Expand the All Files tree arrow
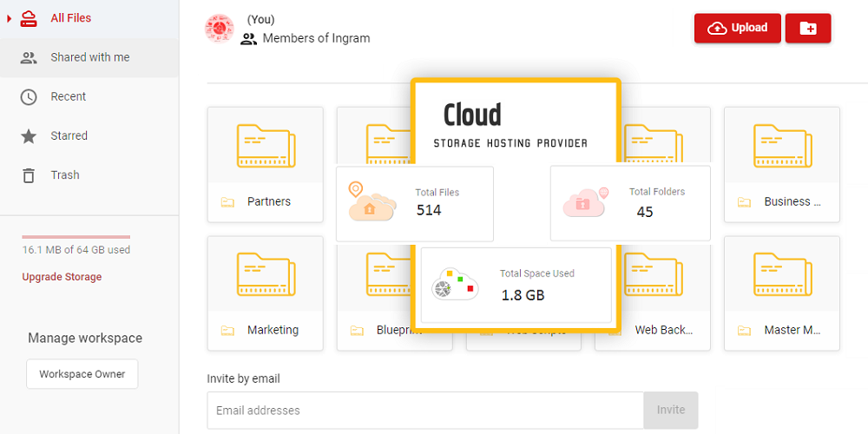Image resolution: width=868 pixels, height=434 pixels. pyautogui.click(x=9, y=18)
